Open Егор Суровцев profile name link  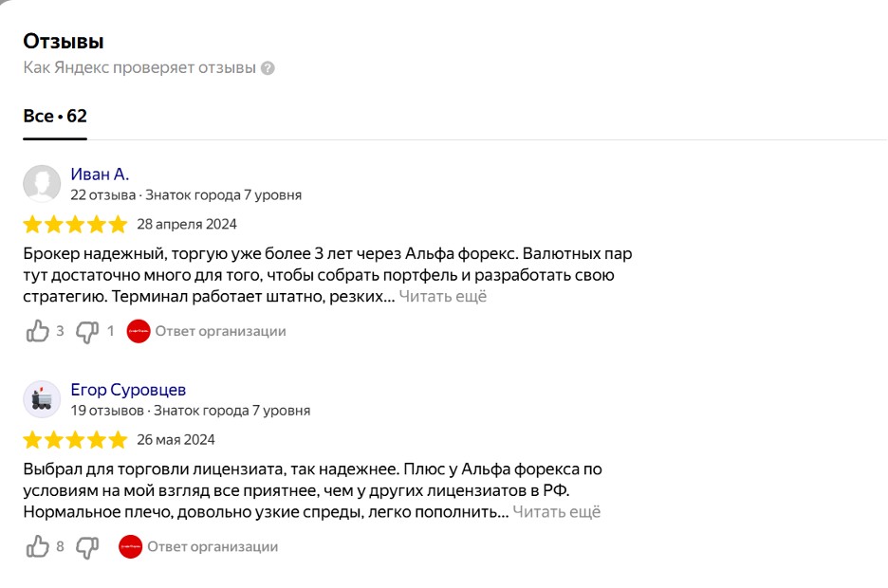pyautogui.click(x=128, y=390)
